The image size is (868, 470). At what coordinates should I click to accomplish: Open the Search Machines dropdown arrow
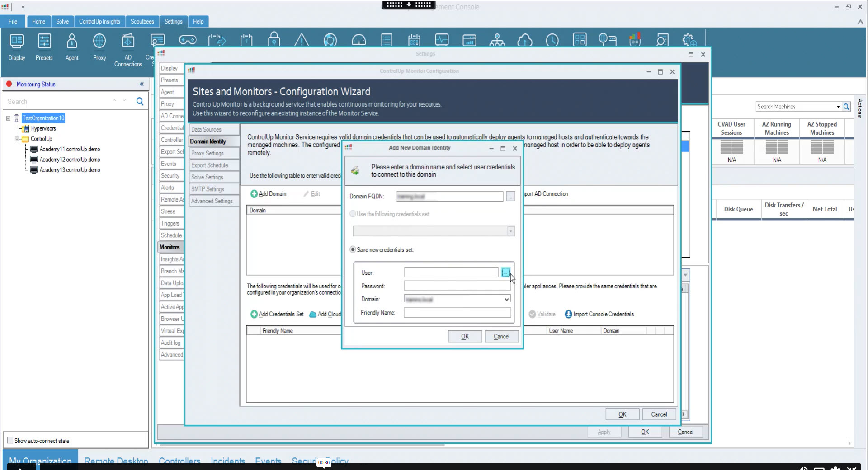838,107
